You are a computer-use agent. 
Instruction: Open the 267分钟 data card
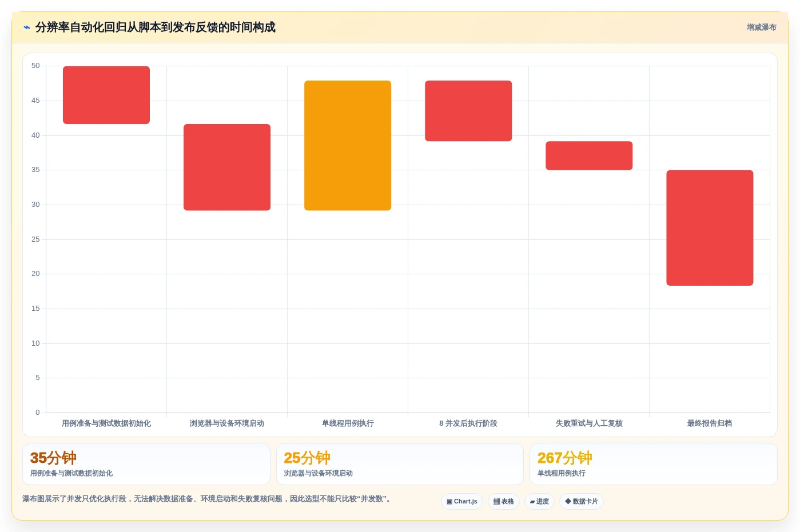tap(654, 464)
